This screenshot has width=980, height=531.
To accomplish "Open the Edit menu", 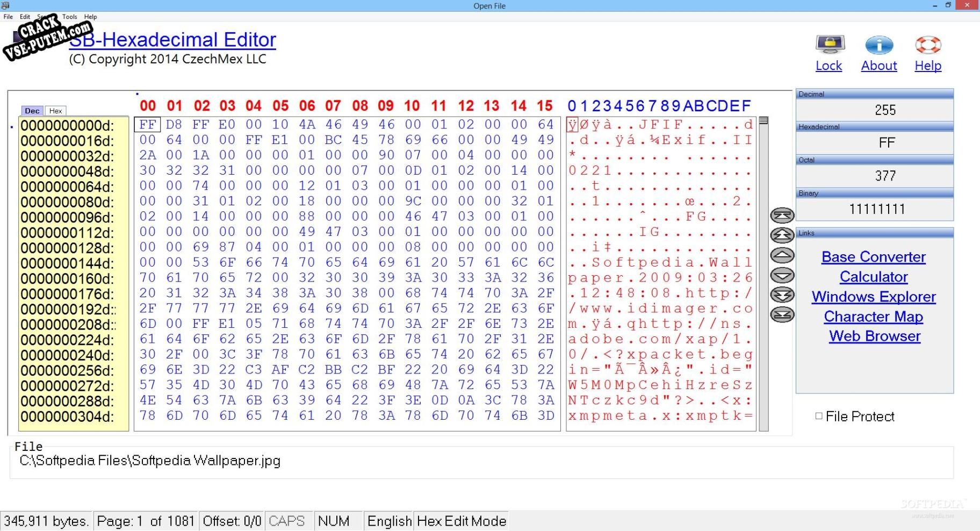I will point(25,17).
